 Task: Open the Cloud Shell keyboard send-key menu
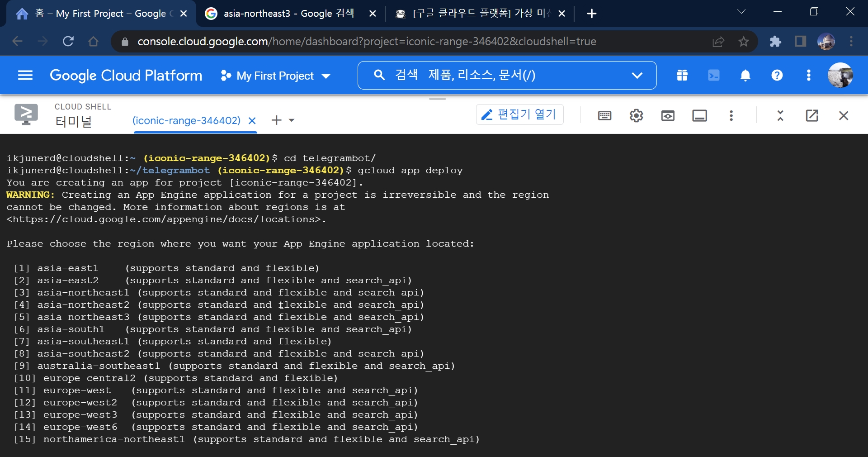click(x=604, y=116)
